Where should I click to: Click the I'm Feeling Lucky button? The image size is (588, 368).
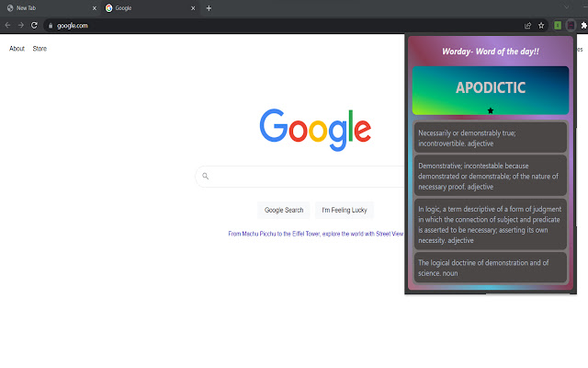(345, 210)
